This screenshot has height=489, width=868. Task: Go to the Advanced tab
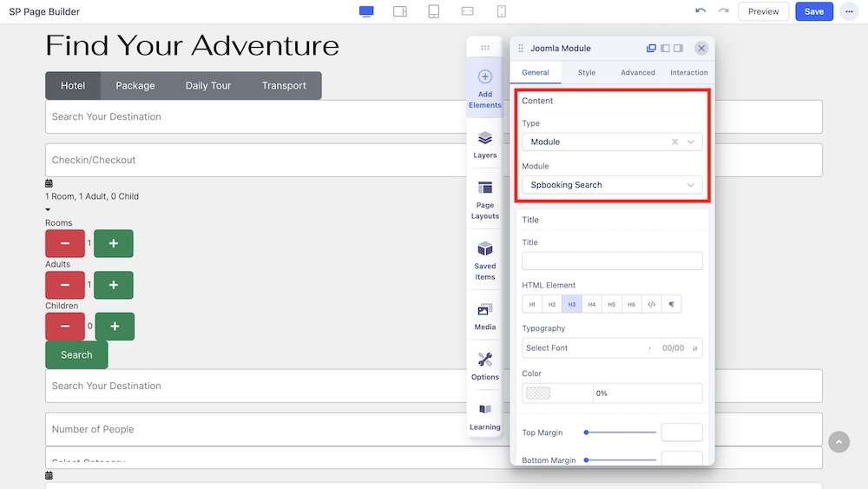637,73
